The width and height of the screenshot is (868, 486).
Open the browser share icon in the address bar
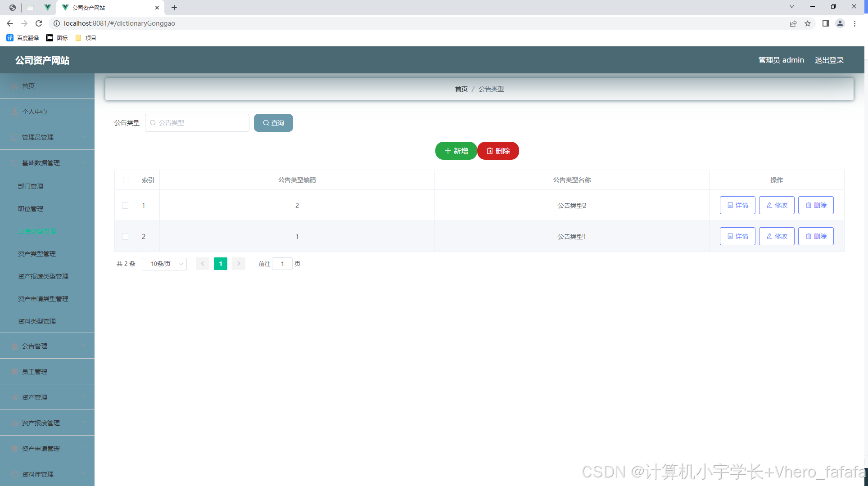[x=793, y=23]
